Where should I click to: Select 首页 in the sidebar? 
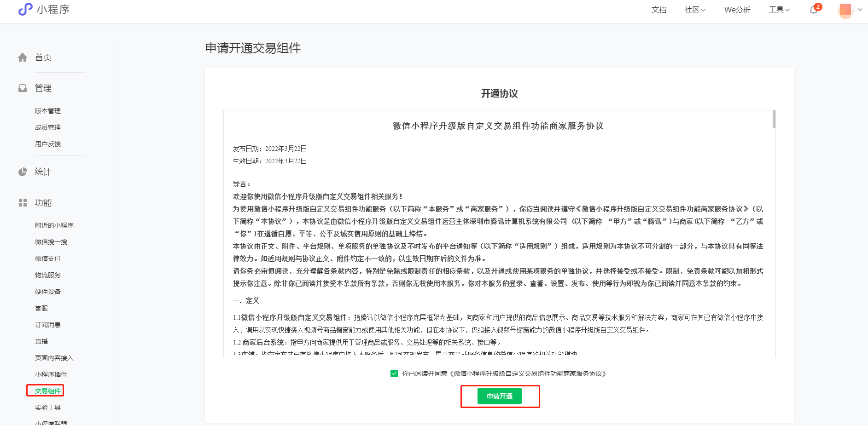pos(43,57)
